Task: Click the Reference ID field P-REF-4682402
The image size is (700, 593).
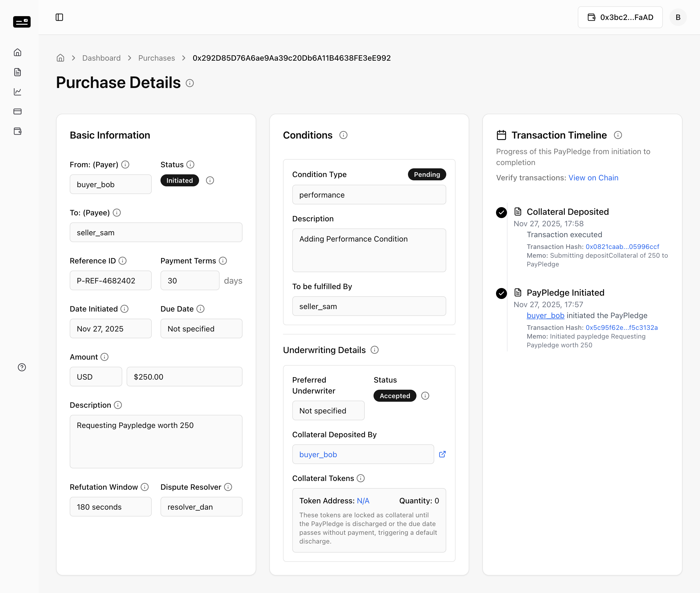Action: point(111,280)
